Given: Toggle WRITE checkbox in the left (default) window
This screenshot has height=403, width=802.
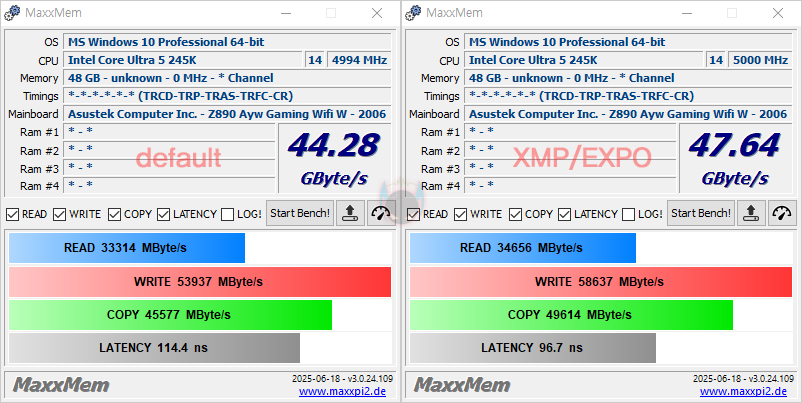Looking at the screenshot, I should coord(59,214).
